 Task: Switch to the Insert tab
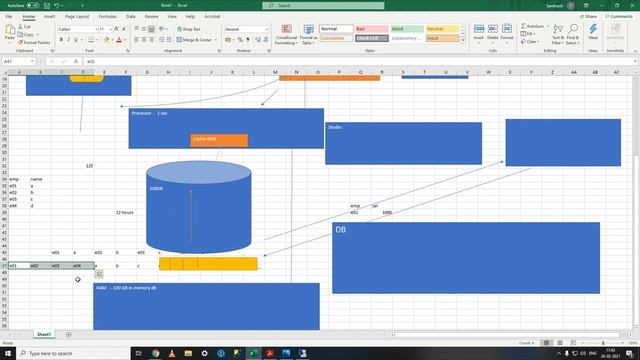click(49, 16)
